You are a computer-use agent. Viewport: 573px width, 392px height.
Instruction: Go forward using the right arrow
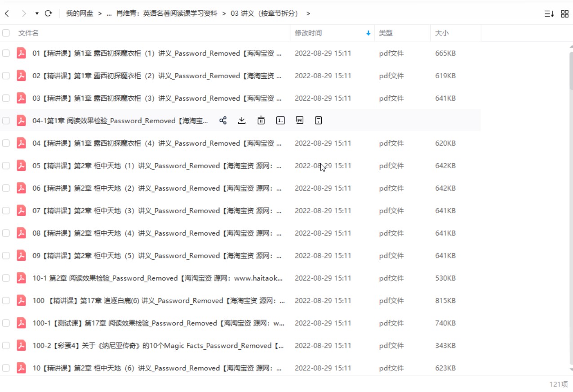coord(24,13)
